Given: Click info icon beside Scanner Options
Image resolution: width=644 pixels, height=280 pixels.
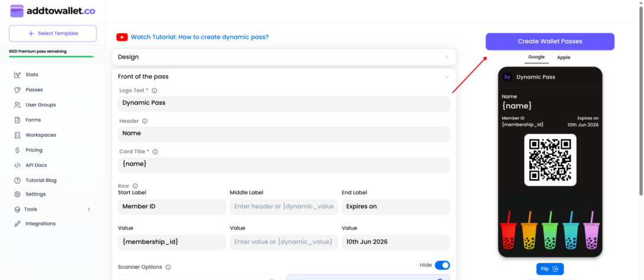Looking at the screenshot, I should (168, 267).
